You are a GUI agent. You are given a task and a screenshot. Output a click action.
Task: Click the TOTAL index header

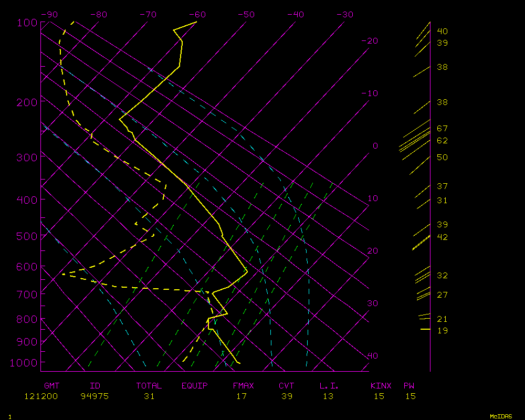[149, 386]
